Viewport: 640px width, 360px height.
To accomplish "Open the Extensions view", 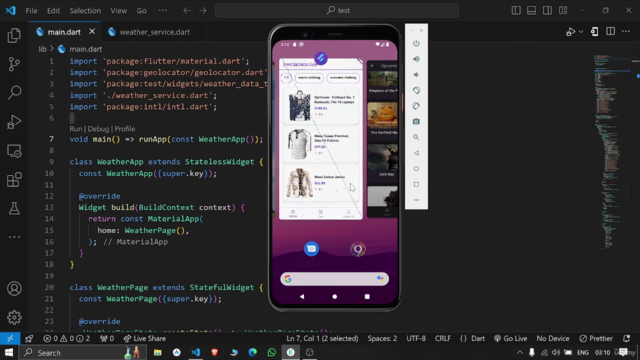I will 14,179.
